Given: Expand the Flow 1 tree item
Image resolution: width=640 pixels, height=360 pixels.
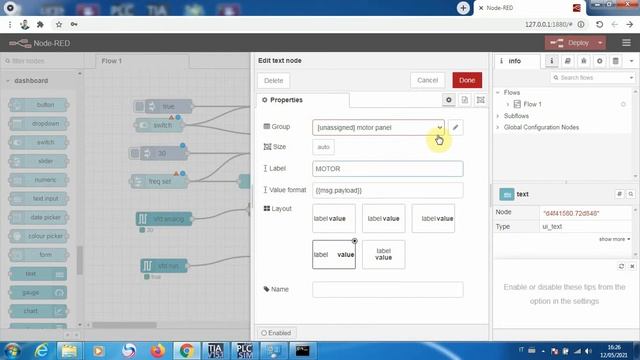Looking at the screenshot, I should coord(507,104).
